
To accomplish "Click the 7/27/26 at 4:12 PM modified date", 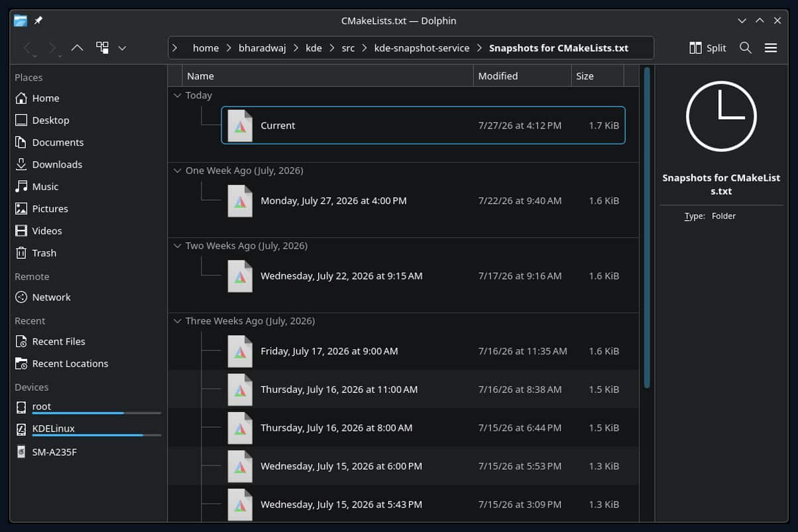I will tap(520, 125).
